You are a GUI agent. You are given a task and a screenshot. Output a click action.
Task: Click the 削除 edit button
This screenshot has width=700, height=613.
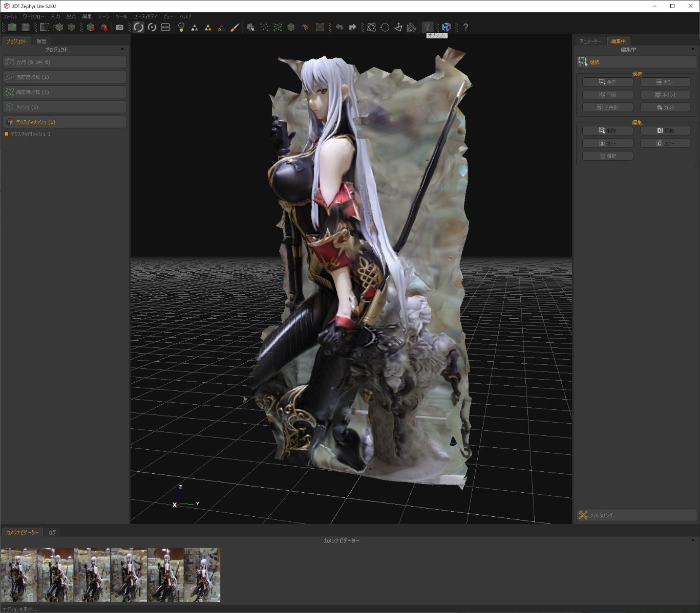tap(608, 130)
